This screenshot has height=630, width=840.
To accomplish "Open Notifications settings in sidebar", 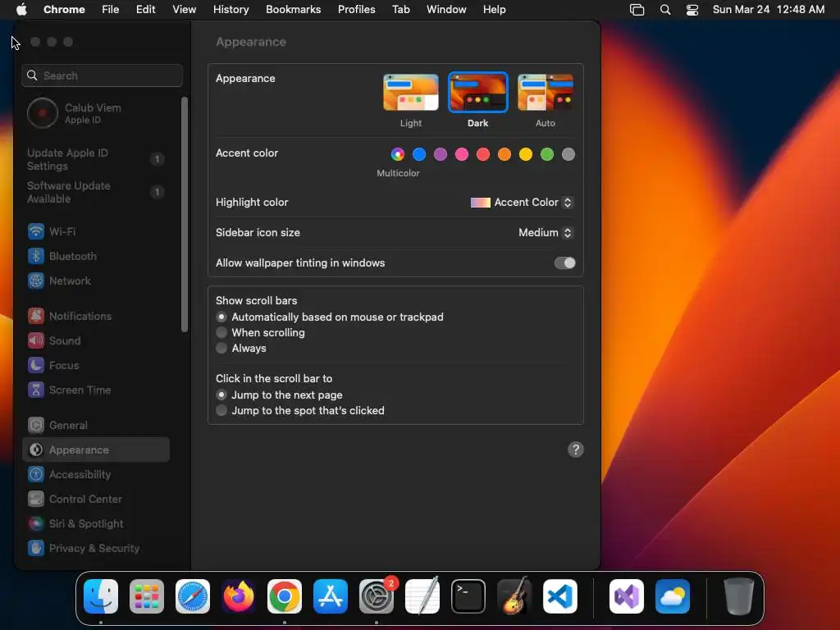I will click(97, 316).
